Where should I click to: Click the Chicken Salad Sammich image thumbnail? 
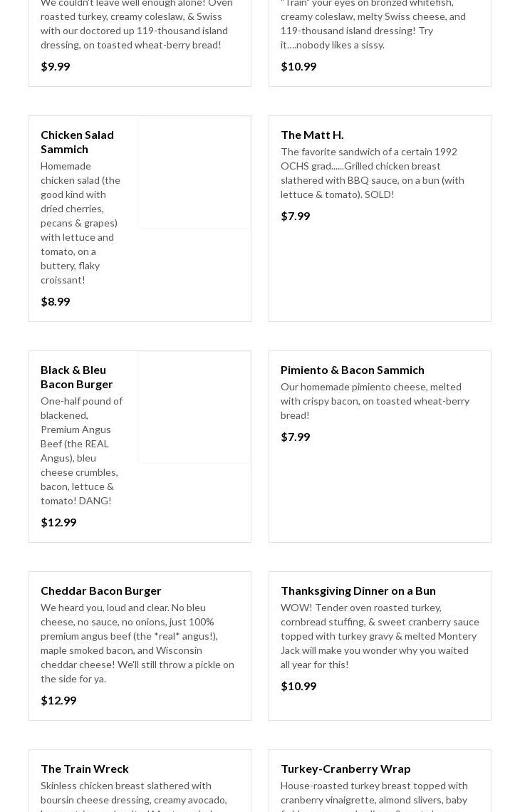[194, 172]
